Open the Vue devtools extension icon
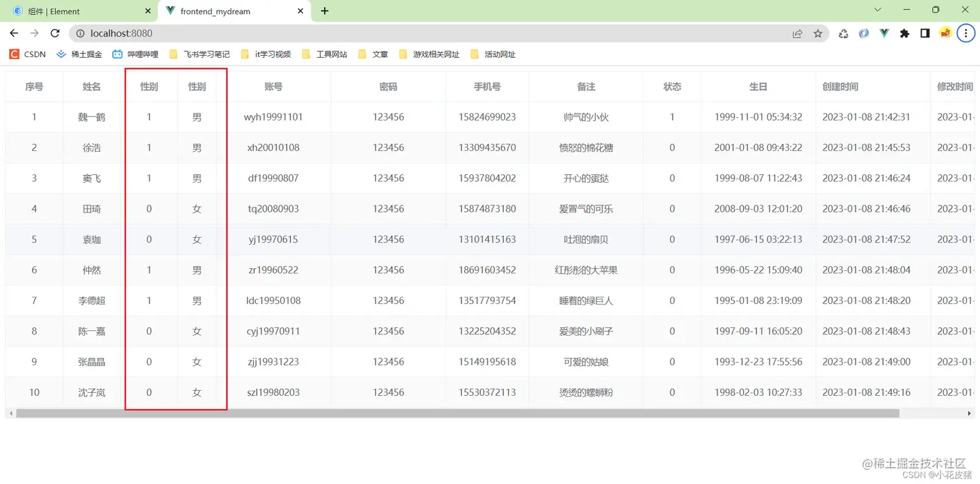This screenshot has width=980, height=484. (884, 34)
